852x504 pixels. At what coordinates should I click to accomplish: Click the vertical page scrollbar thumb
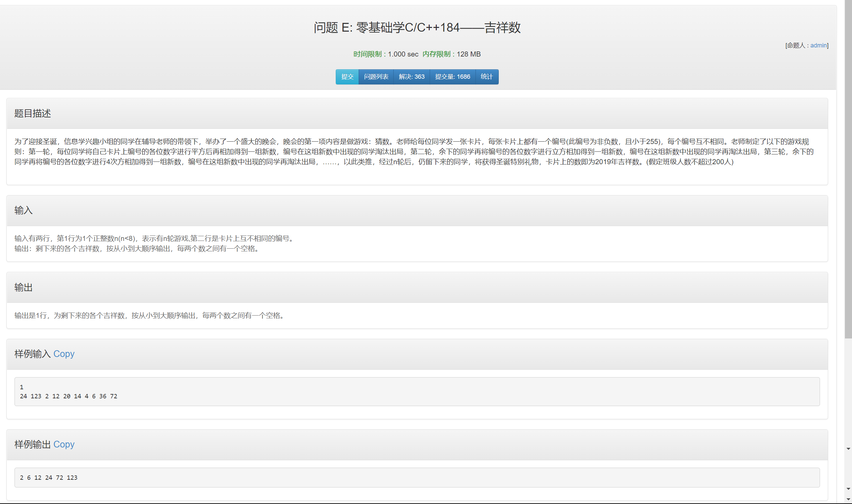coord(848,170)
